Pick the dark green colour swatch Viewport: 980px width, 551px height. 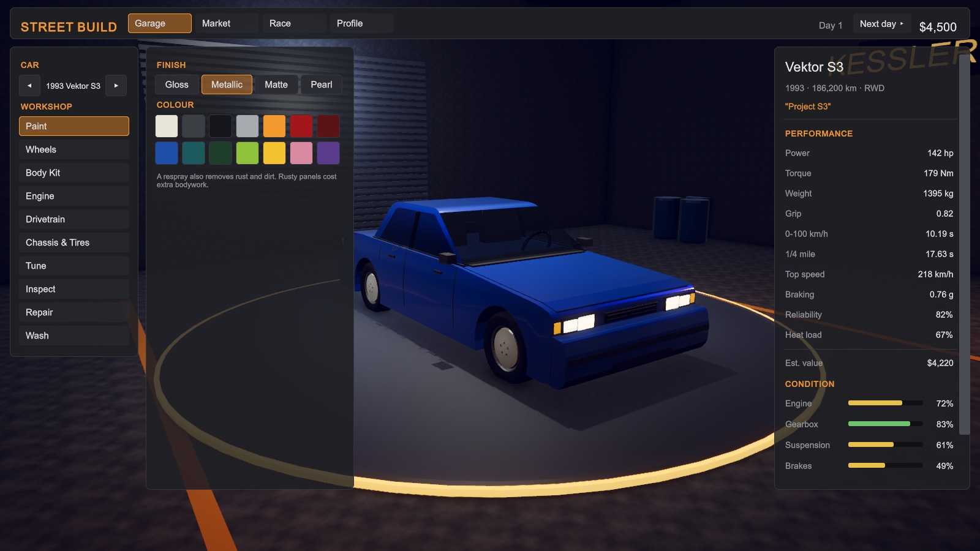tap(221, 153)
